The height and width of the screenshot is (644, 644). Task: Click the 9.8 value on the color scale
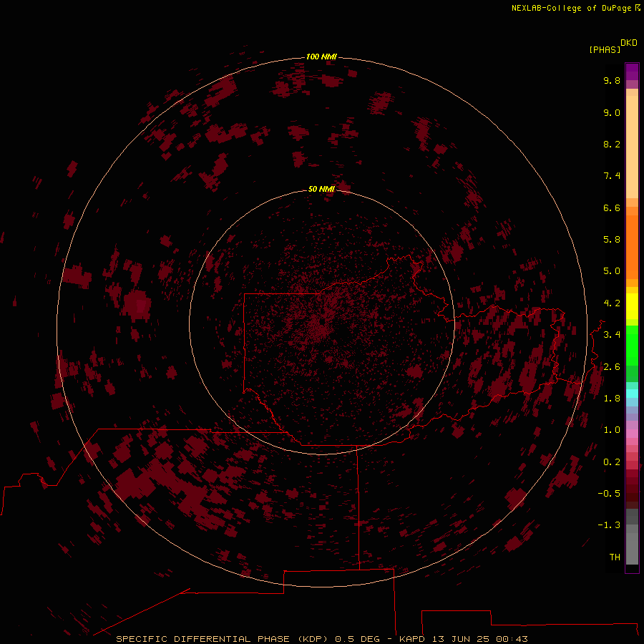coord(612,80)
